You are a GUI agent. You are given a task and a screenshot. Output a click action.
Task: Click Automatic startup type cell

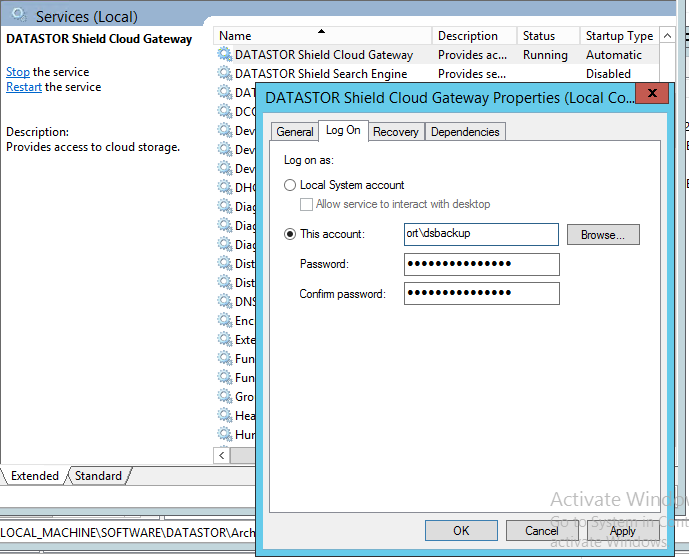tap(614, 55)
